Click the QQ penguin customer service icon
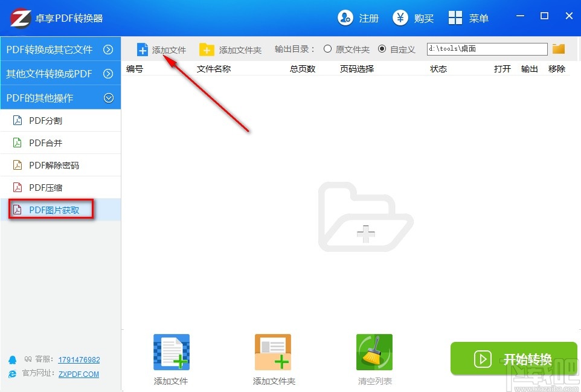Screen dimensions: 581x392 click(12, 360)
